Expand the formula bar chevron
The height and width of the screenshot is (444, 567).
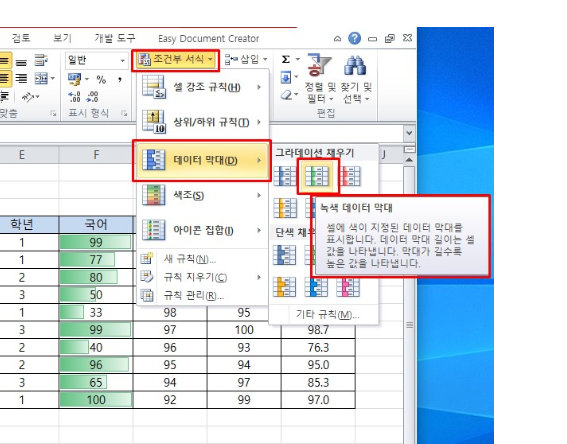409,133
